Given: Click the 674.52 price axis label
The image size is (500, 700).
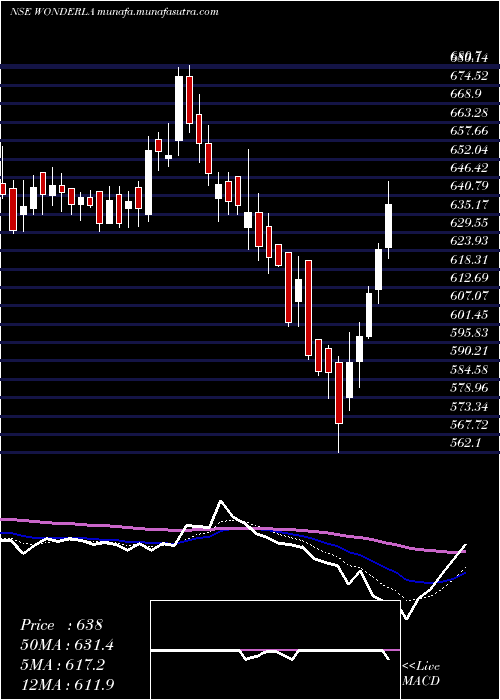Looking at the screenshot, I should click(468, 75).
